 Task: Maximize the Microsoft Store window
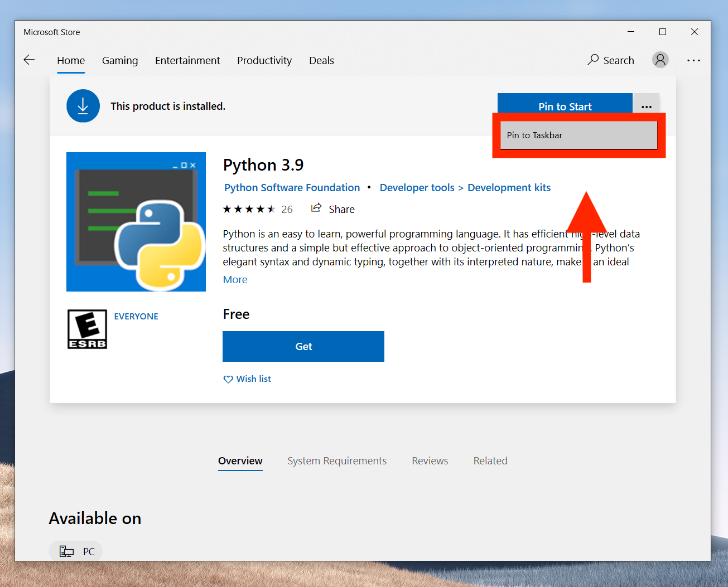point(663,32)
